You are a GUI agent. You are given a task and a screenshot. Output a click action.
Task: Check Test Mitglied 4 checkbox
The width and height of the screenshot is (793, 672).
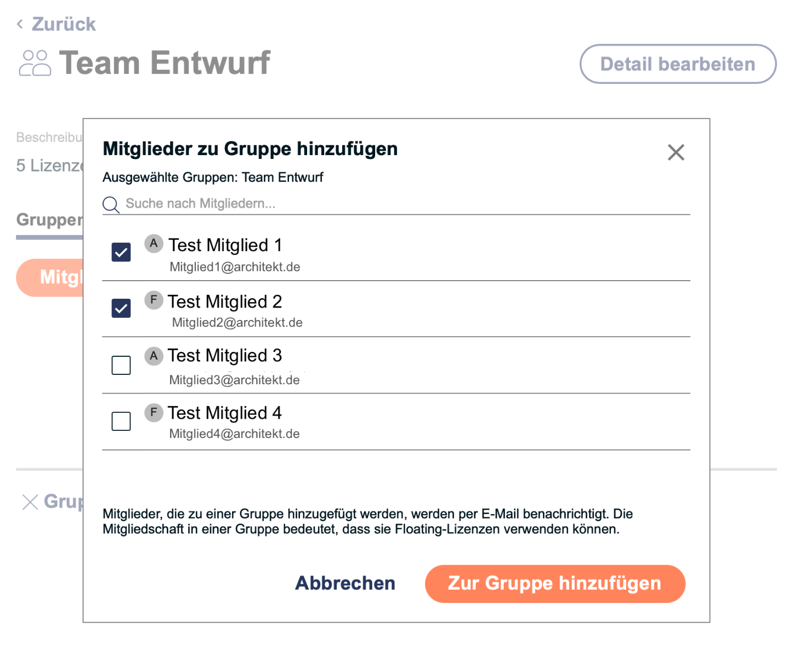[x=121, y=422]
